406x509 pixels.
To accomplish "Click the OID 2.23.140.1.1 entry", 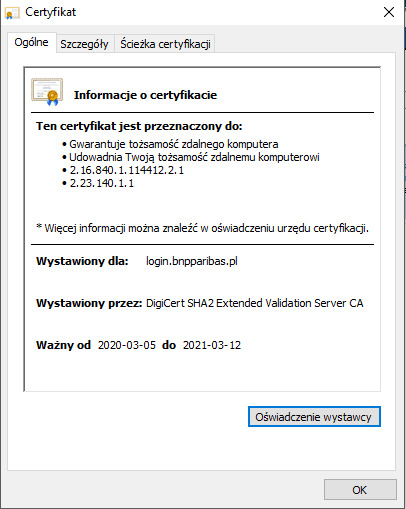I will pos(102,183).
